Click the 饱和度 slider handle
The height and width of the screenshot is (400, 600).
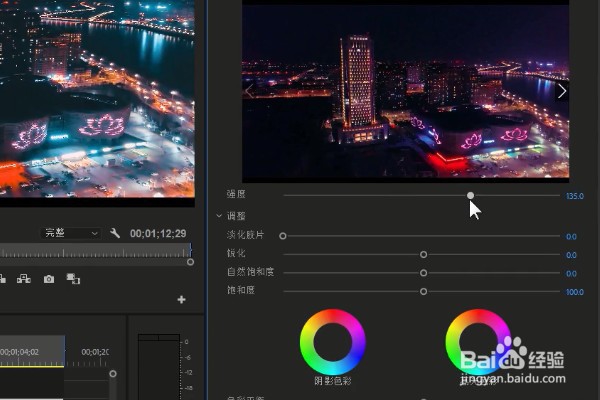click(x=423, y=292)
